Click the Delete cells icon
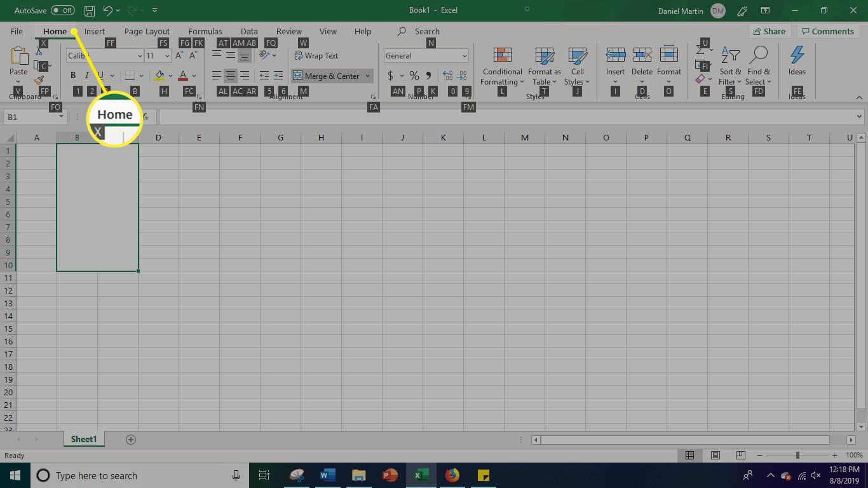The height and width of the screenshot is (488, 868). pos(642,55)
